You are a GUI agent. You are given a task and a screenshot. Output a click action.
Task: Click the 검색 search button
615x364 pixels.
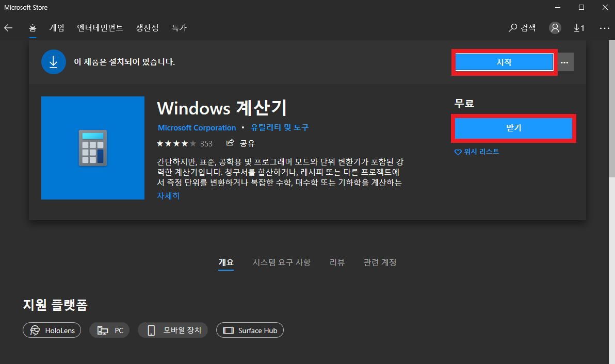click(522, 28)
